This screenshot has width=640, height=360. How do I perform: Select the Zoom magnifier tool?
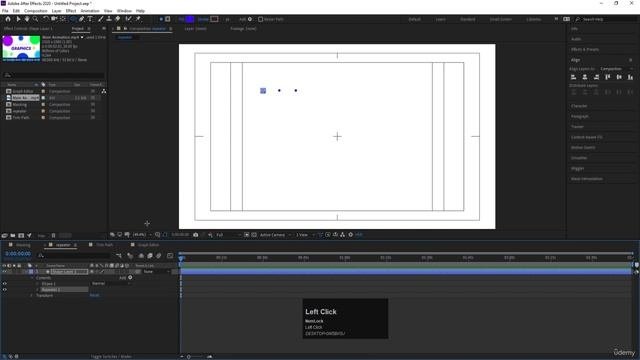tap(36, 19)
